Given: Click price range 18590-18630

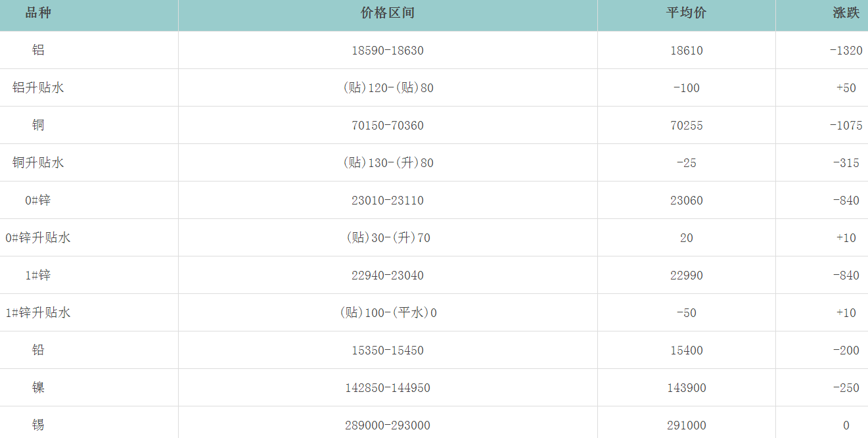Looking at the screenshot, I should click(388, 51).
